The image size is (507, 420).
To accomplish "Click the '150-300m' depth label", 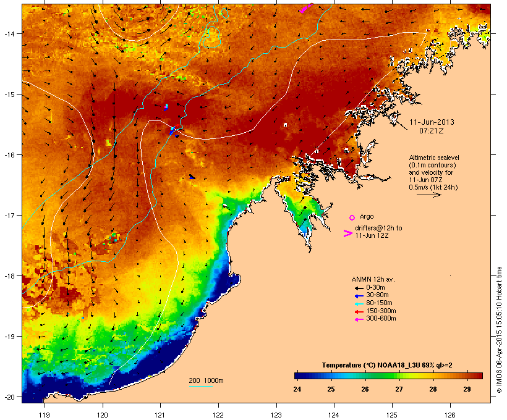I will 381,311.
